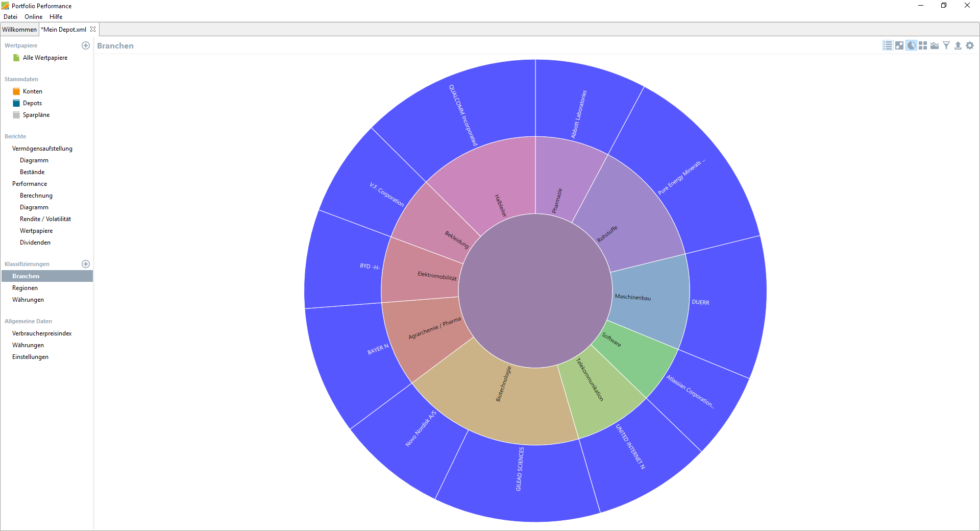
Task: Select the Branchen classification
Action: [47, 276]
